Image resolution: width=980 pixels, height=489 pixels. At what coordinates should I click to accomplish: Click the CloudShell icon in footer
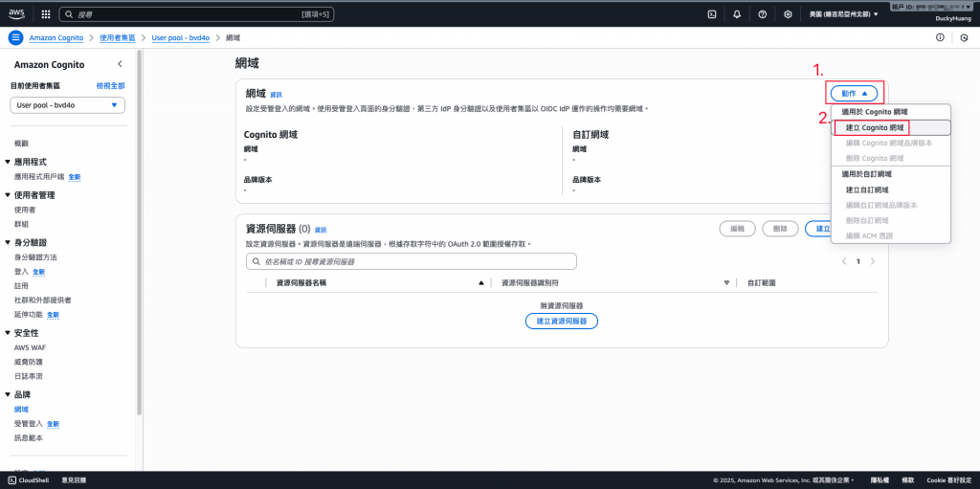pyautogui.click(x=11, y=480)
